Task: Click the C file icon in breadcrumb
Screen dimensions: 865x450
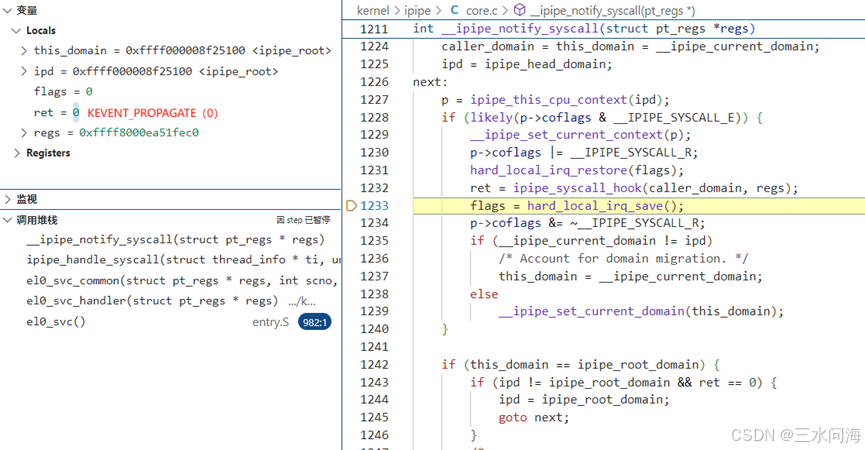Action: pyautogui.click(x=454, y=10)
